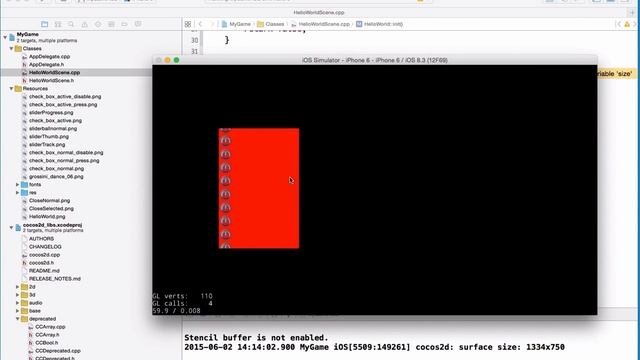Select grossini_dance_08.png resource

56,177
